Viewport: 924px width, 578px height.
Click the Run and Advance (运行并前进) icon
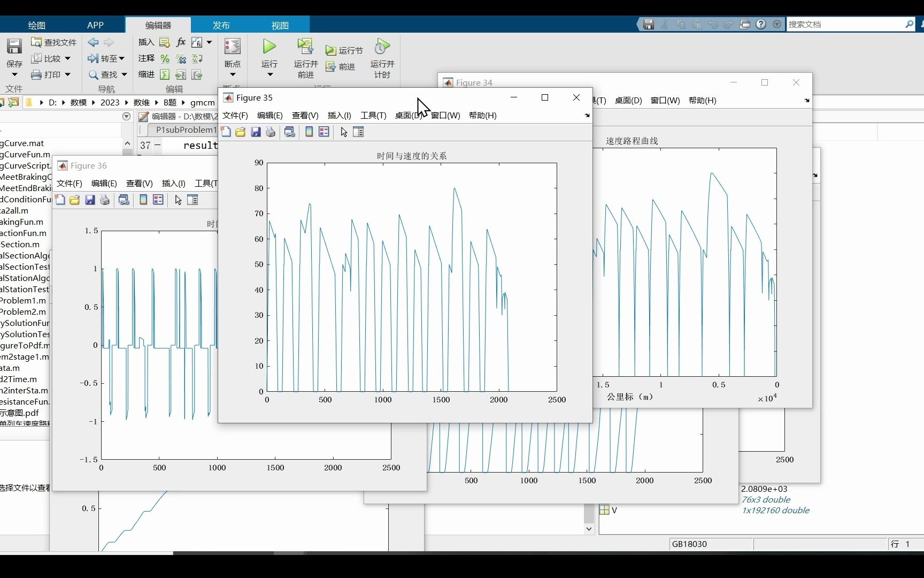pos(305,46)
